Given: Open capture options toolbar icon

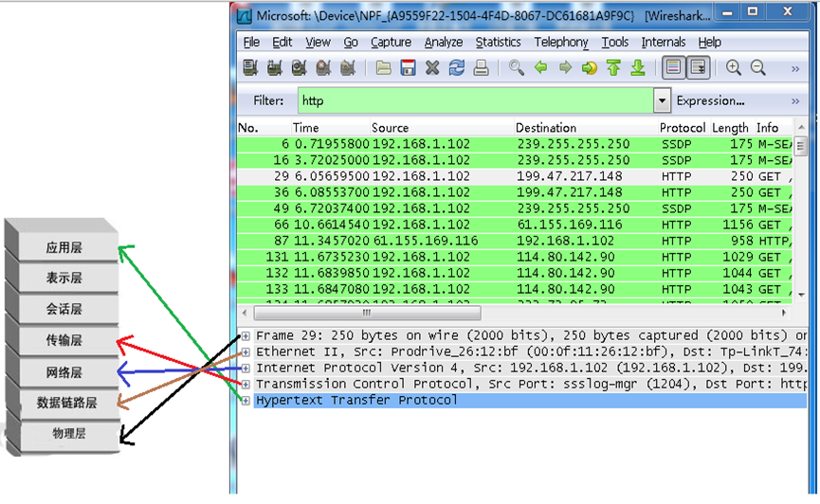Looking at the screenshot, I should (x=275, y=67).
